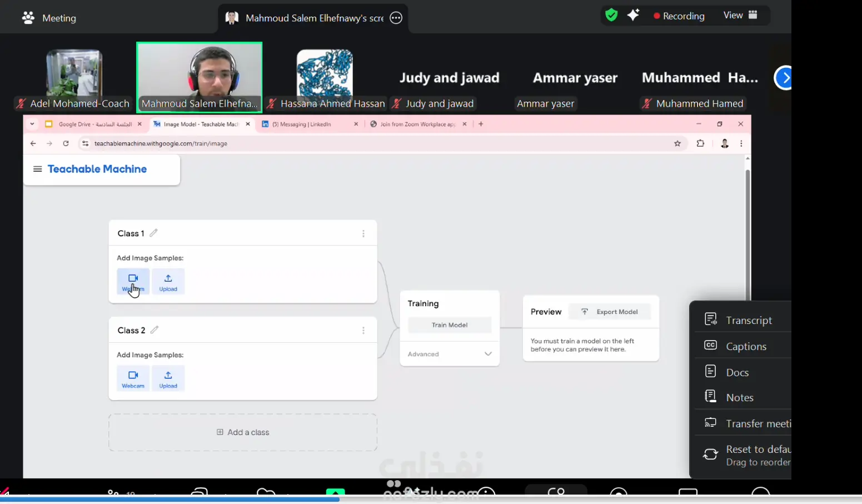
Task: Open the tab search dropdown arrow
Action: [x=32, y=124]
